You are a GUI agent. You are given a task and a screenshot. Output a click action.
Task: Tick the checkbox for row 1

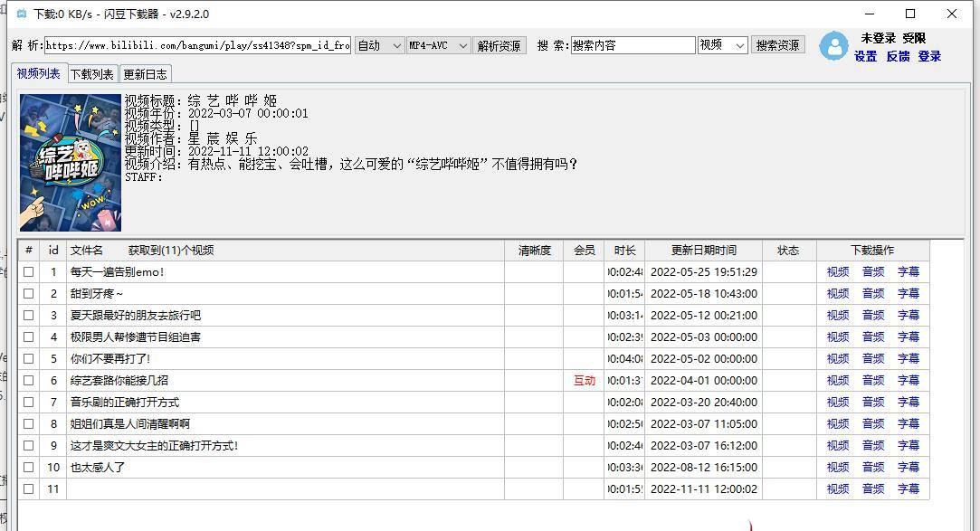click(29, 272)
